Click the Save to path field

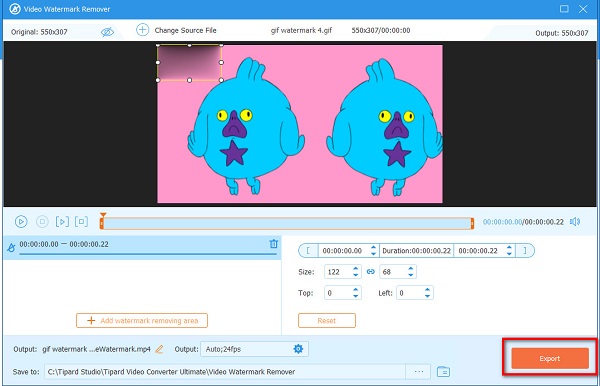(x=225, y=371)
